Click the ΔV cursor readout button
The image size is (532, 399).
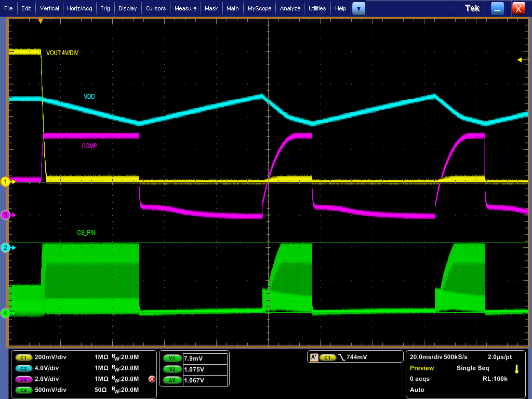172,380
